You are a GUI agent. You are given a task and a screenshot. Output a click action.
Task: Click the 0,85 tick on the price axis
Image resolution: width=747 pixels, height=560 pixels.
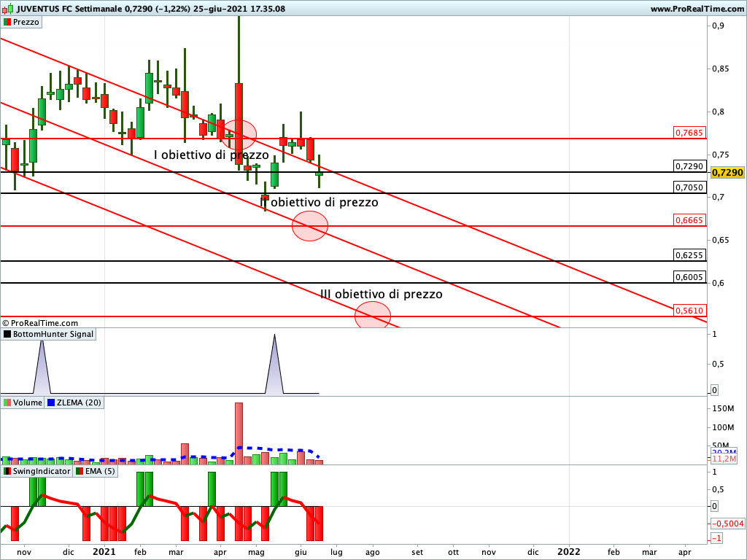pyautogui.click(x=720, y=69)
